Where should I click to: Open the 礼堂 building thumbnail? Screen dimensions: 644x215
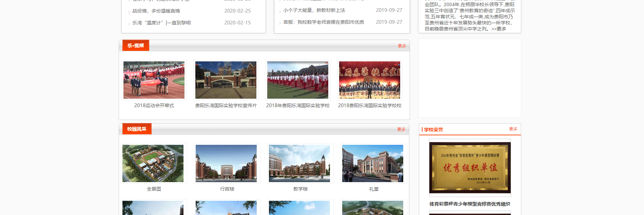373,163
